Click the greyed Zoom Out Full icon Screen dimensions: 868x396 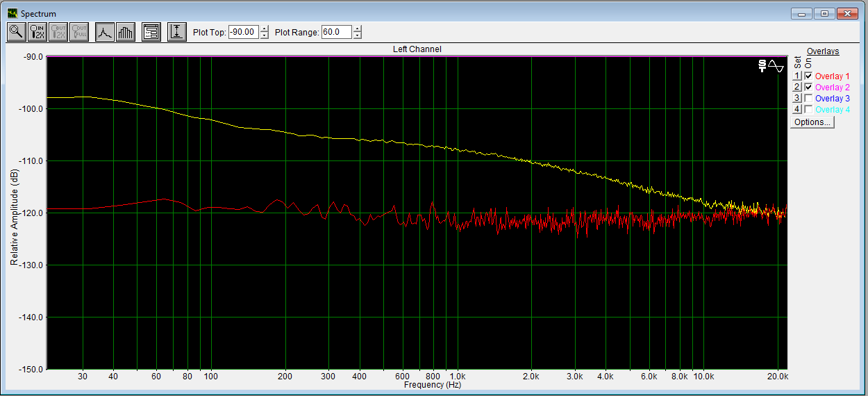click(x=80, y=32)
